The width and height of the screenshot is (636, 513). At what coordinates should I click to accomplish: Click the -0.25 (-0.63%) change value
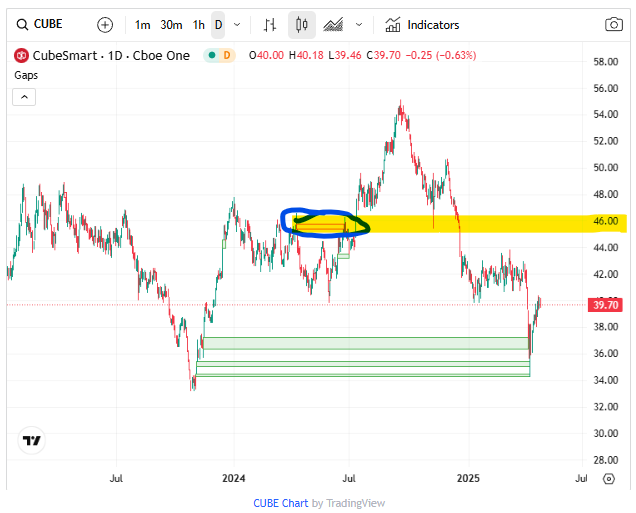tap(441, 56)
